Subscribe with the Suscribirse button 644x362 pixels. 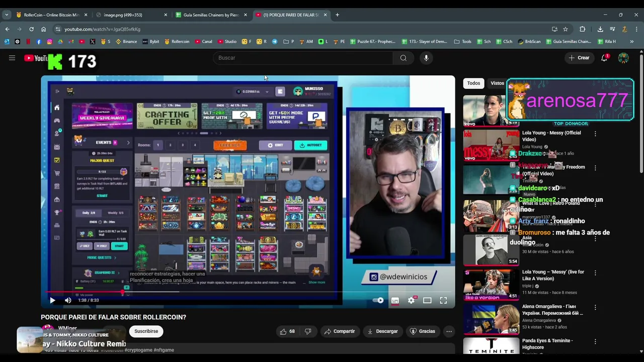(146, 331)
